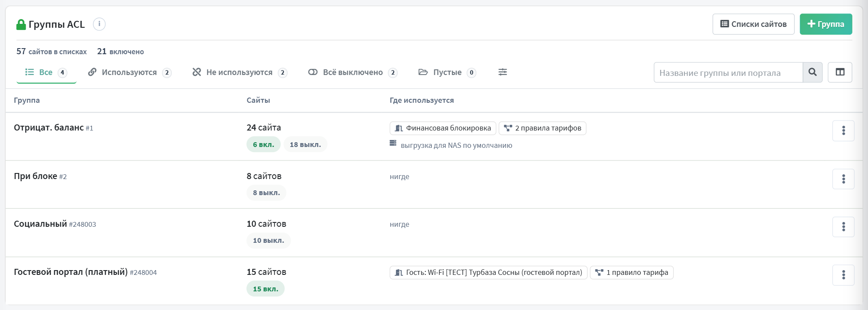
Task: Click the Гость: Wi-Fi [ТЕСТ] Турбаза Сосны tag
Action: [x=489, y=272]
